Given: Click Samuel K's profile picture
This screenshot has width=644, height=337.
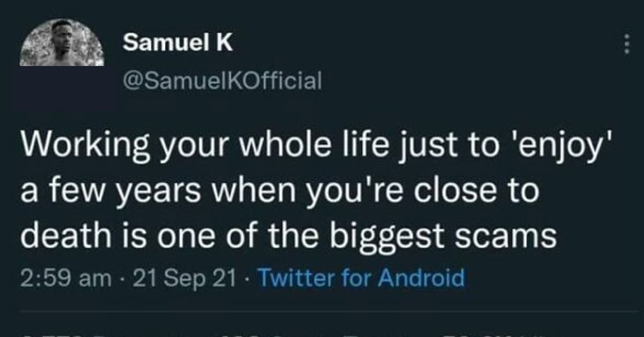Looking at the screenshot, I should 62,43.
